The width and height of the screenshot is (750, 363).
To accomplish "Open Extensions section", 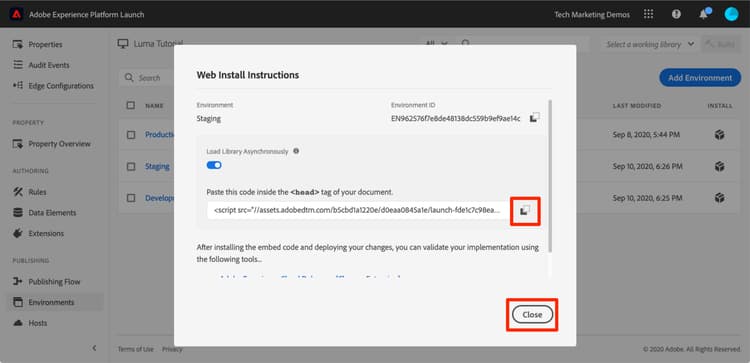I will pos(46,234).
